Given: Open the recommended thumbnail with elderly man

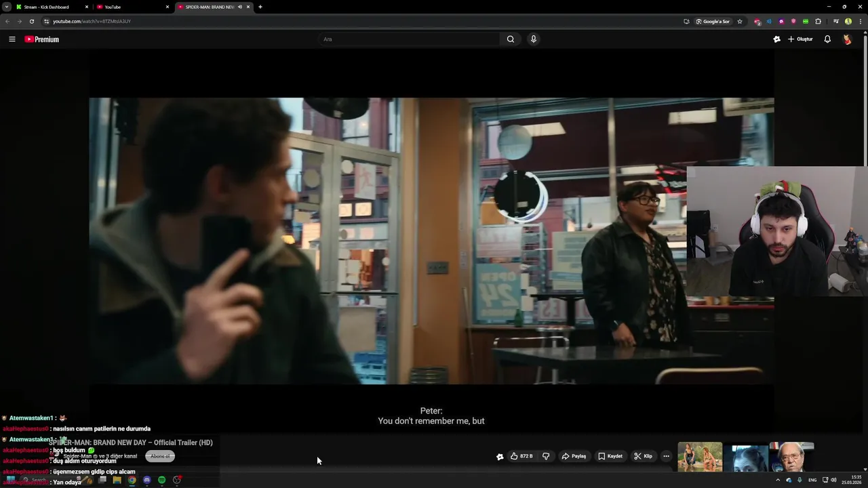Looking at the screenshot, I should coord(791,457).
